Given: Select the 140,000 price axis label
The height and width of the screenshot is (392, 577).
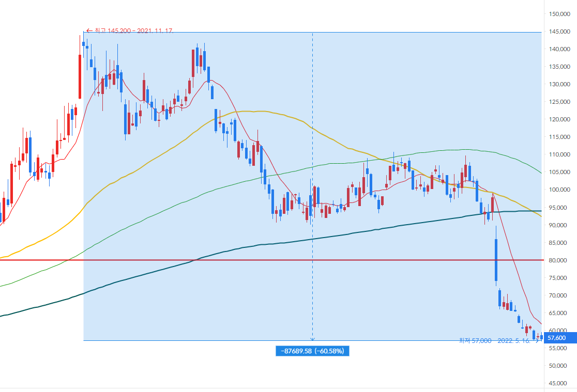Looking at the screenshot, I should (559, 49).
